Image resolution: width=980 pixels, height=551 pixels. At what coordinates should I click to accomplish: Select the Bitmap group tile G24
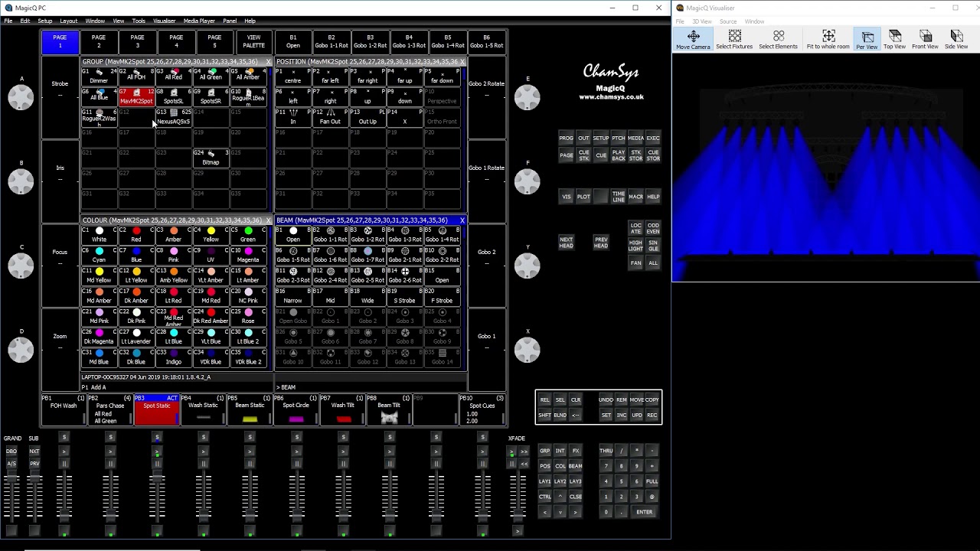coord(211,158)
